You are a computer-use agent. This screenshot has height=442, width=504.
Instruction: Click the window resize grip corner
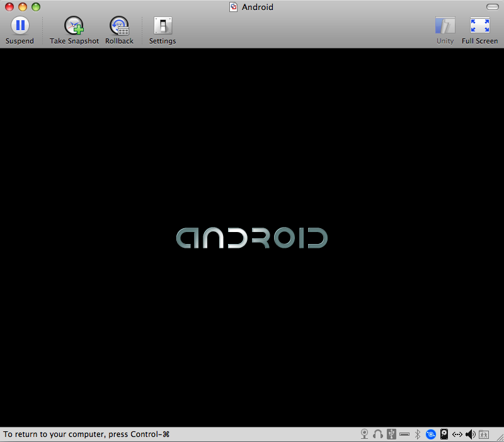pos(498,436)
